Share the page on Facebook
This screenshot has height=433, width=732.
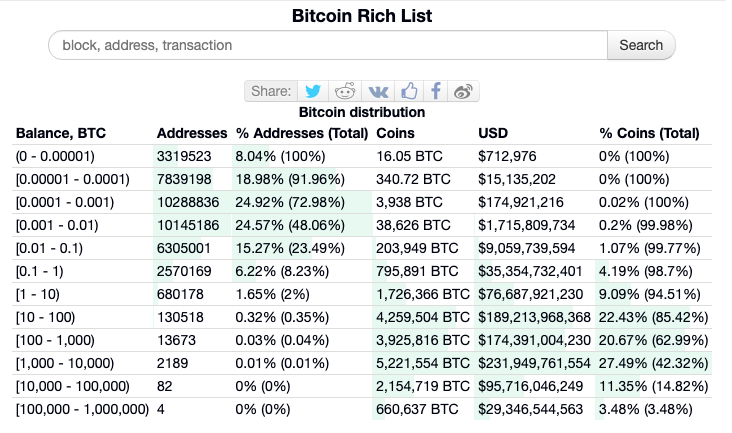click(x=436, y=91)
